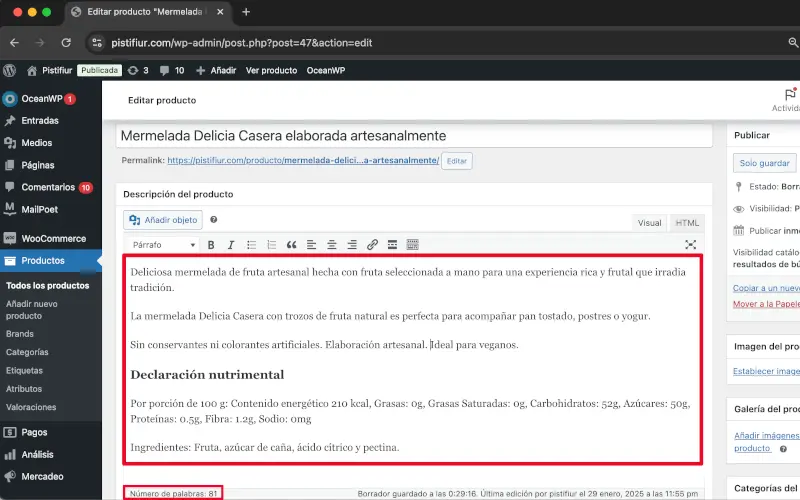The image size is (800, 500).
Task: Open Añadir nuevo producto submenu
Action: coord(32,310)
